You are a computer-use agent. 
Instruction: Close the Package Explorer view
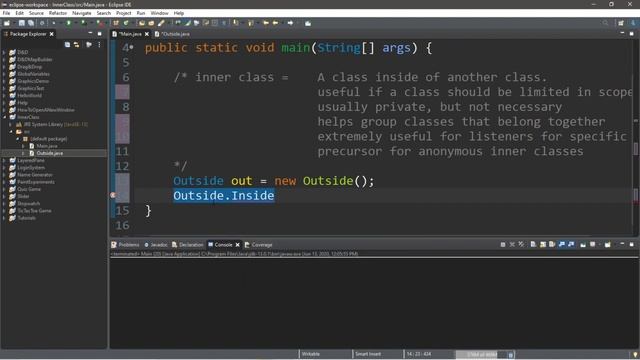[x=51, y=34]
